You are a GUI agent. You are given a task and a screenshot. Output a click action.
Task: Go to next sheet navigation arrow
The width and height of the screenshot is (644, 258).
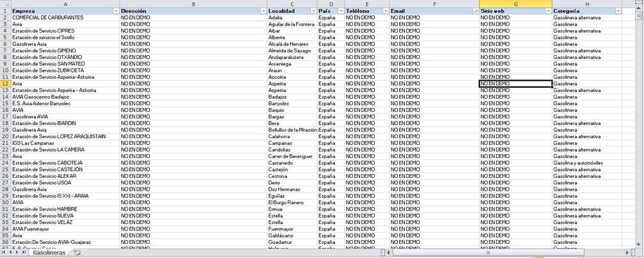pos(17,252)
